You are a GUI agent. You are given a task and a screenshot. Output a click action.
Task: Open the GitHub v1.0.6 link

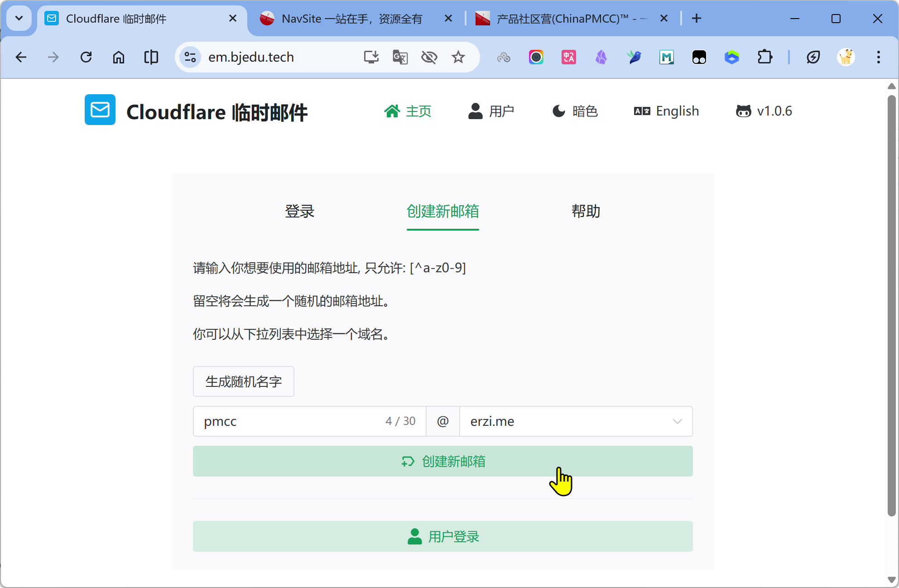(764, 111)
